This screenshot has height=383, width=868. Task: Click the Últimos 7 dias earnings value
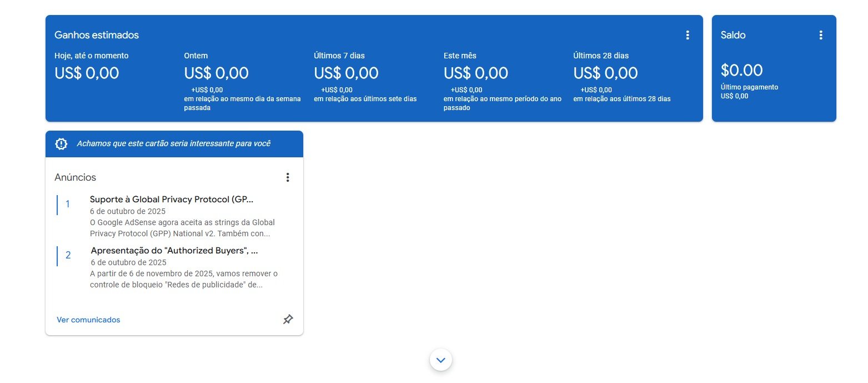(x=346, y=73)
